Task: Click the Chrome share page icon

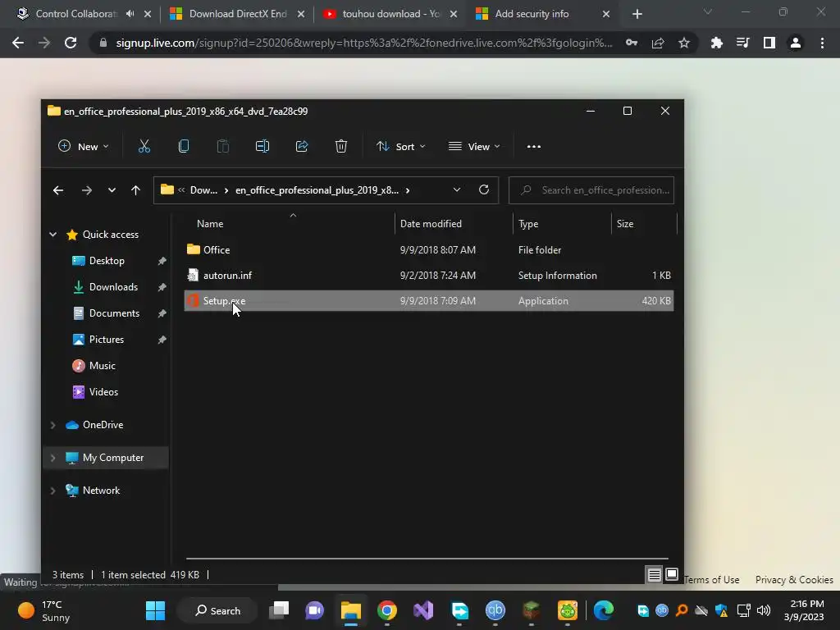Action: [658, 43]
